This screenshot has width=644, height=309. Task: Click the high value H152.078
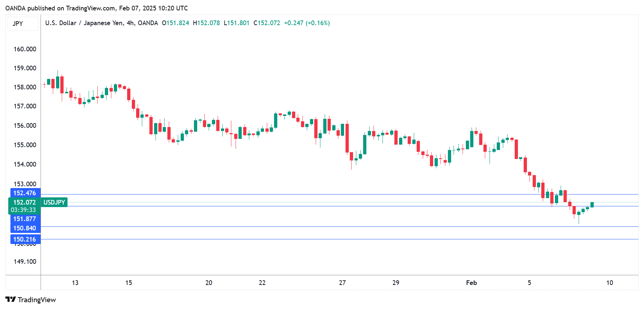tap(206, 23)
